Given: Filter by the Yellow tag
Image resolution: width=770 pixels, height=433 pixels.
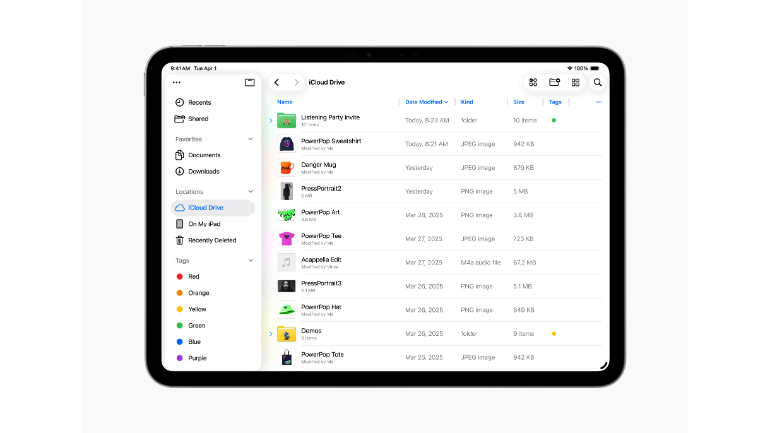Looking at the screenshot, I should (197, 309).
